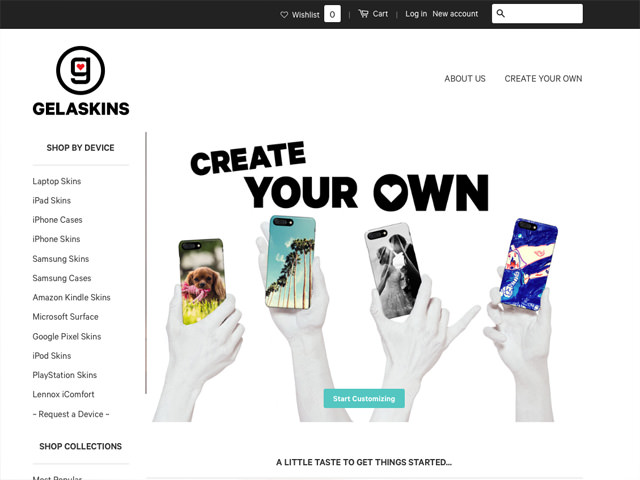
Task: Click the Start Customizing button
Action: tap(364, 398)
